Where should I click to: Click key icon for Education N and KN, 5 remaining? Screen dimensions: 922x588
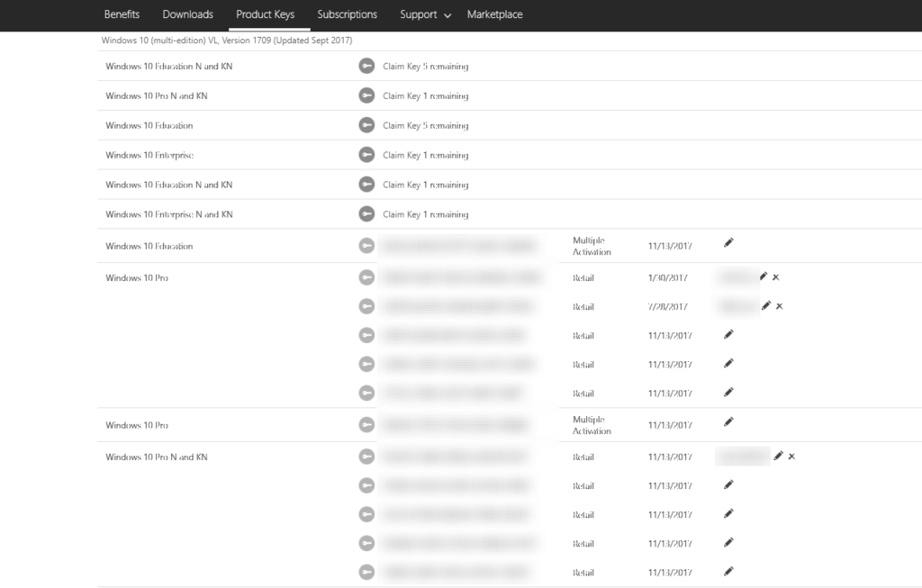point(366,66)
